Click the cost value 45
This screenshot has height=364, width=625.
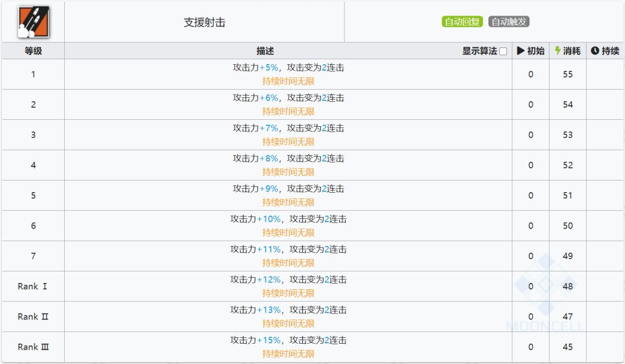[568, 347]
